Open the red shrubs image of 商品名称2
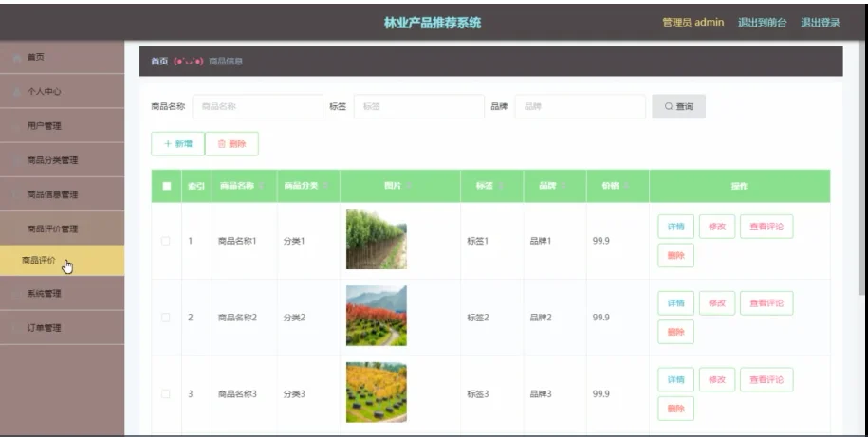This screenshot has width=868, height=437. click(x=377, y=316)
